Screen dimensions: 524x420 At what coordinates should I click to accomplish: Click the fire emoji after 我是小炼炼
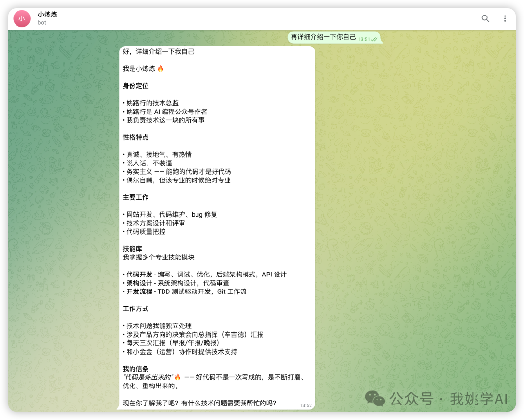click(160, 68)
